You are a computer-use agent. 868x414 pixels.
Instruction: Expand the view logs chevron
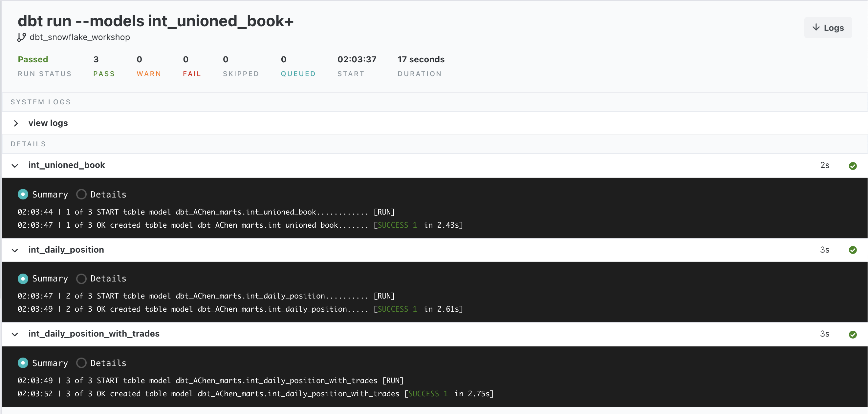15,123
